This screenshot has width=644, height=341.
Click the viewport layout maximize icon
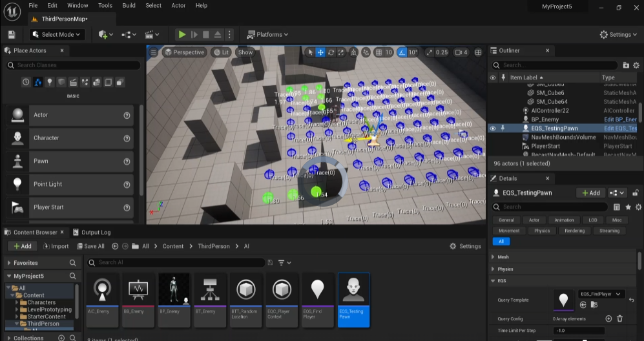pos(478,52)
